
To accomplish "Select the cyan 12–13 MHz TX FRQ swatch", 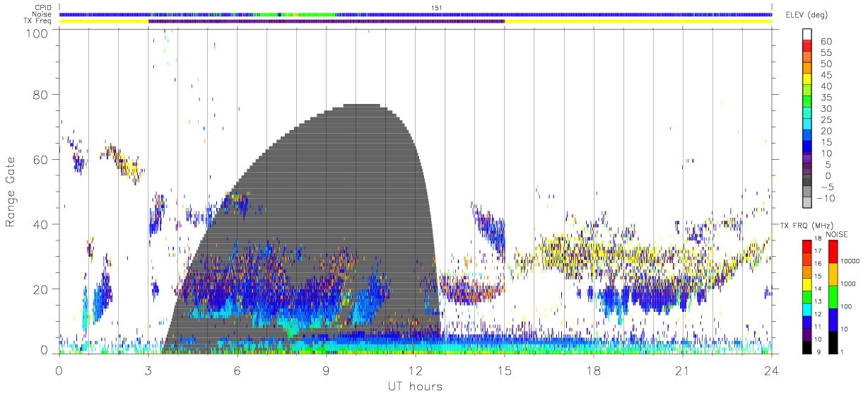I will point(807,308).
